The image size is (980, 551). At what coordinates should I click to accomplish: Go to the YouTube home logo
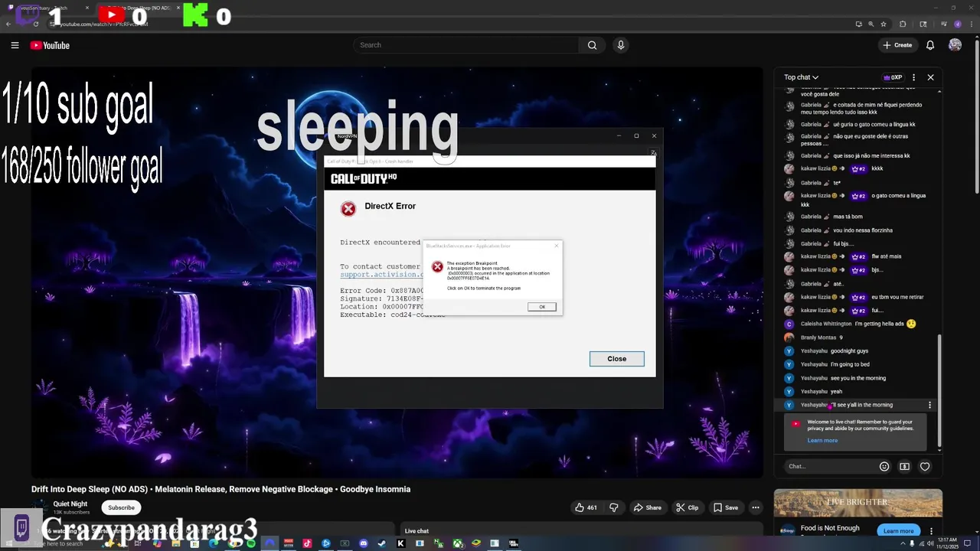pos(50,45)
